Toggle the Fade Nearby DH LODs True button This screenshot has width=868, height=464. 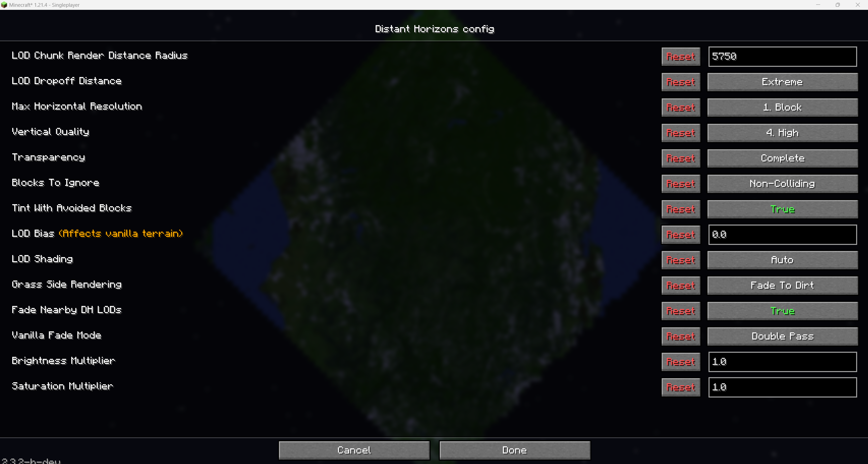pyautogui.click(x=782, y=311)
